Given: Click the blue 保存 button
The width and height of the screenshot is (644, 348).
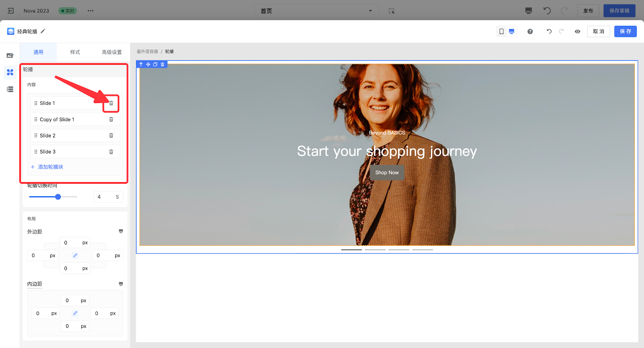Looking at the screenshot, I should [x=625, y=31].
